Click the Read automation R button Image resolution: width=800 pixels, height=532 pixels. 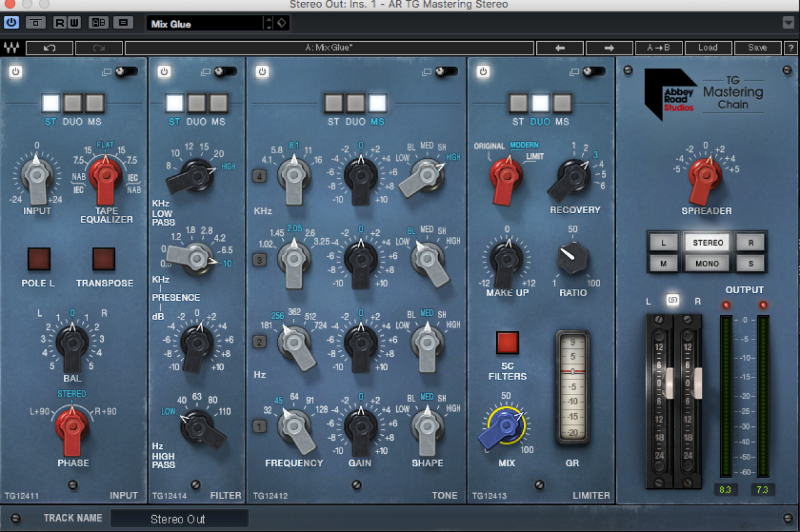click(59, 23)
